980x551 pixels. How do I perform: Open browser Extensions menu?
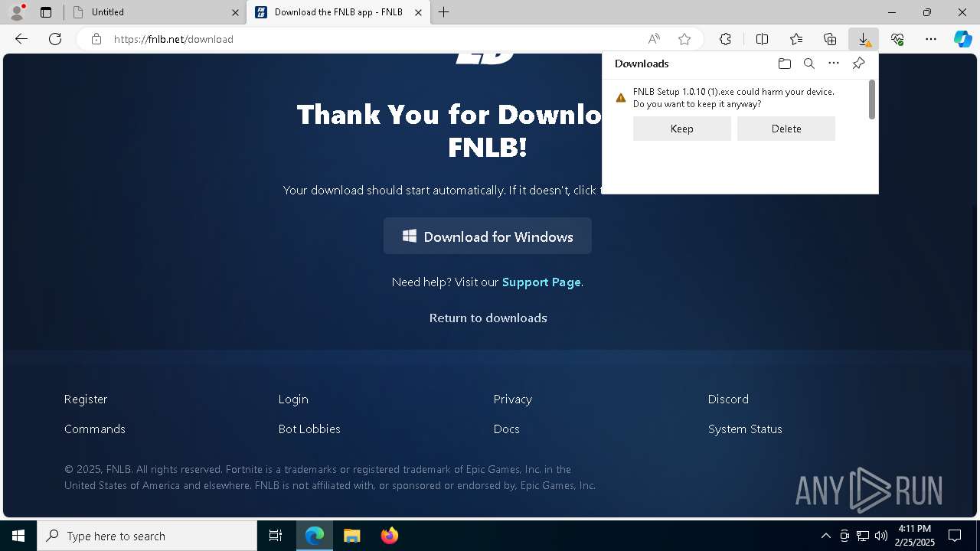point(725,39)
